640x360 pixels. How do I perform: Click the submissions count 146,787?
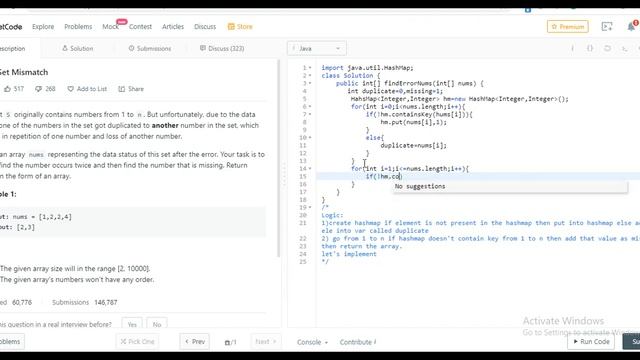pos(106,302)
